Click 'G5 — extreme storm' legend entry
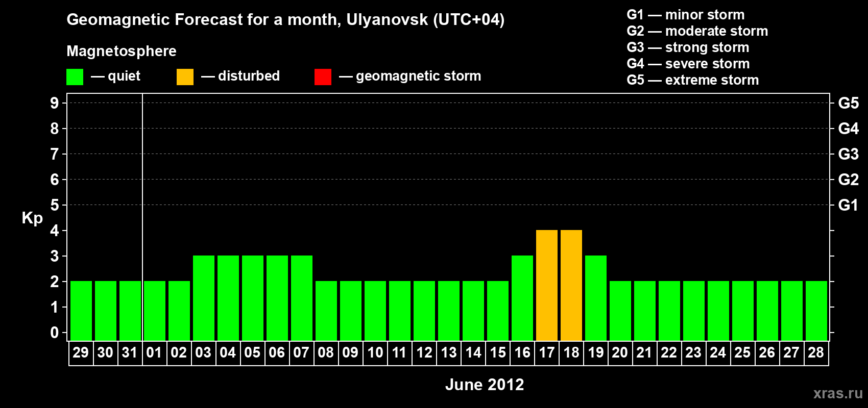 [x=693, y=80]
